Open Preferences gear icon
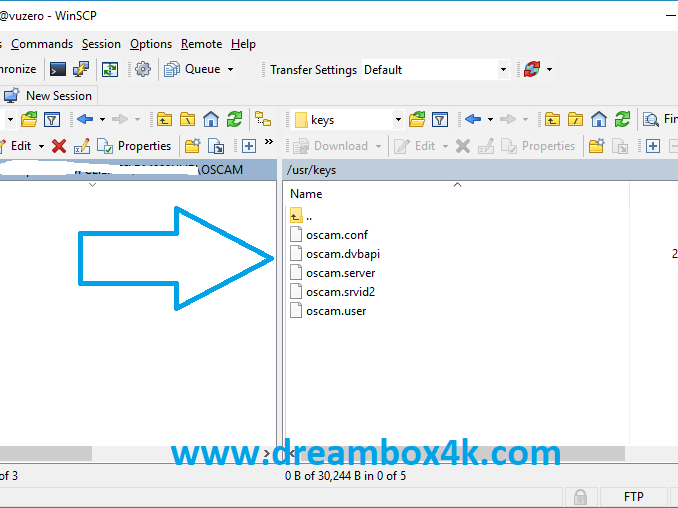 143,69
